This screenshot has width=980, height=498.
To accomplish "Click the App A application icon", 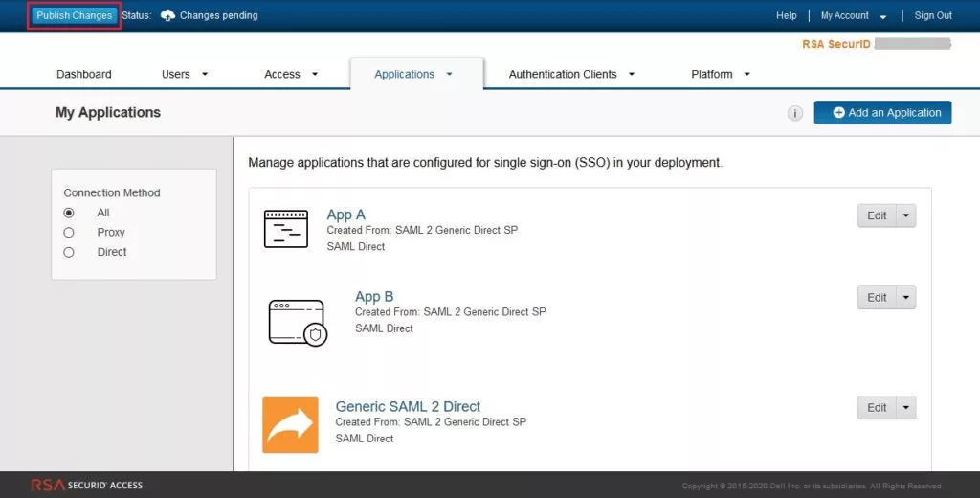I will point(286,229).
